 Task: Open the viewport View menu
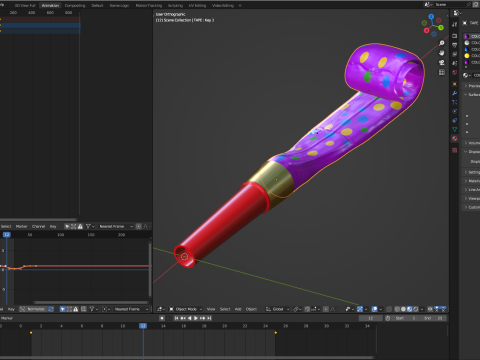click(211, 309)
